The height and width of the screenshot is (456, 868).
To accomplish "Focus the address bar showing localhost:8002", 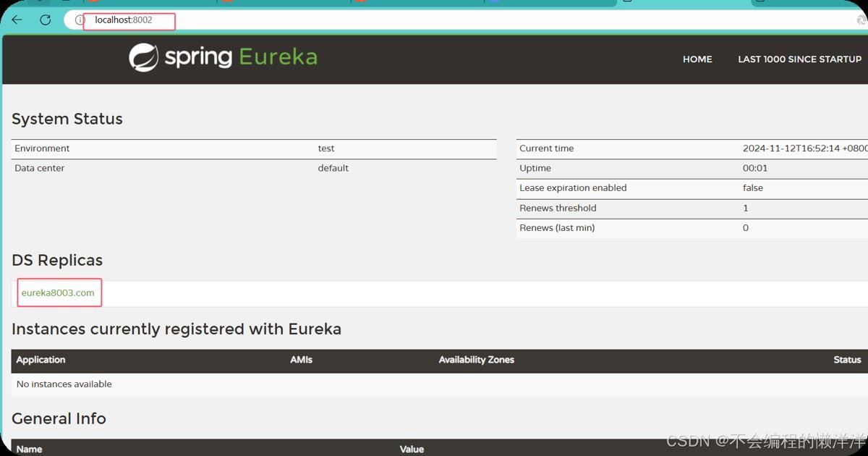I will (463, 20).
